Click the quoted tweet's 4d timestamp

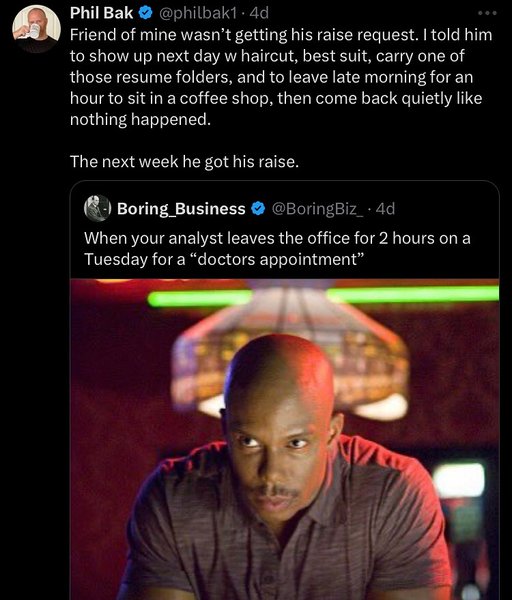coord(385,209)
